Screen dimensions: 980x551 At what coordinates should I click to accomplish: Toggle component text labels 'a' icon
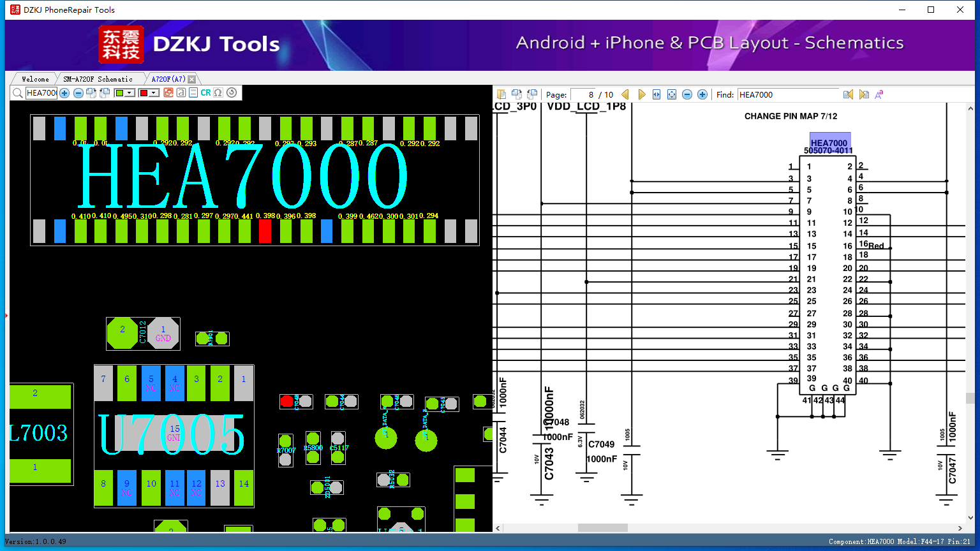(181, 92)
